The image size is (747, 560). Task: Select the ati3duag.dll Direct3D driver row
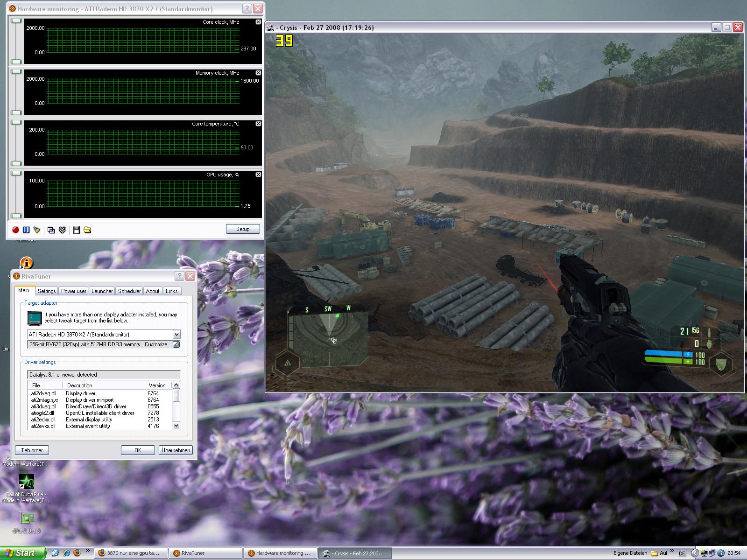100,406
